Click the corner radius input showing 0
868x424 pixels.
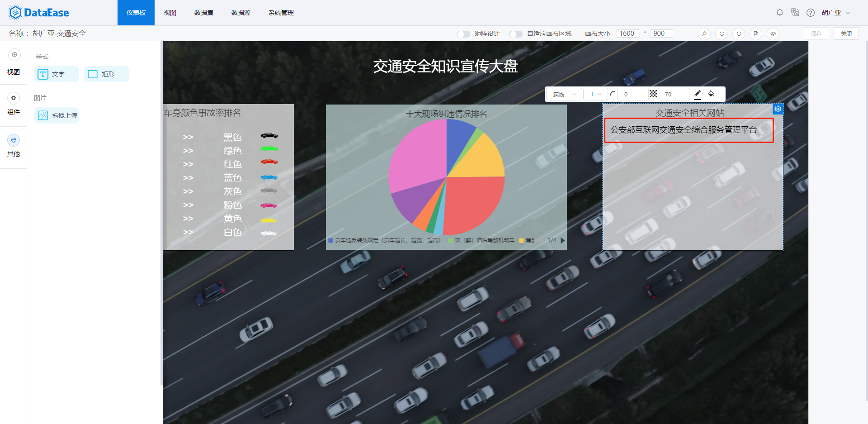[633, 94]
